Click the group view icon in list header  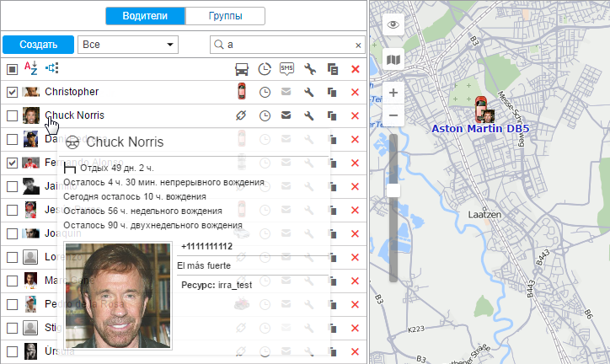[x=52, y=69]
